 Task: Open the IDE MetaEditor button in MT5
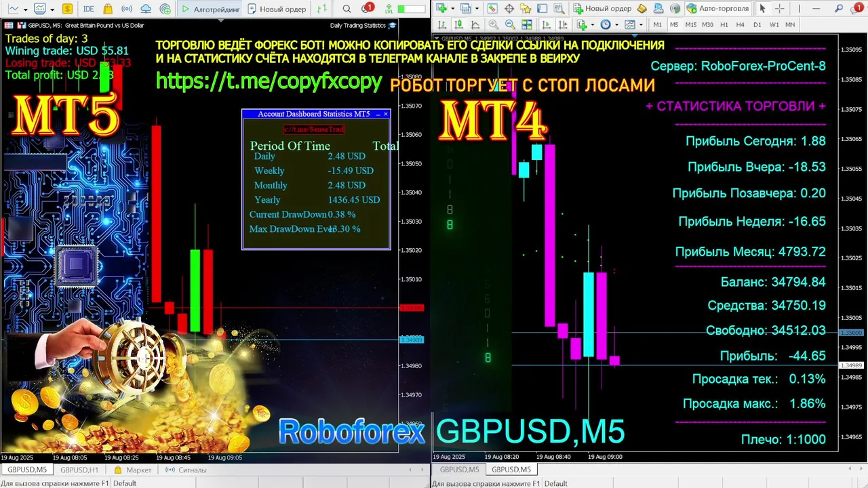(x=88, y=9)
